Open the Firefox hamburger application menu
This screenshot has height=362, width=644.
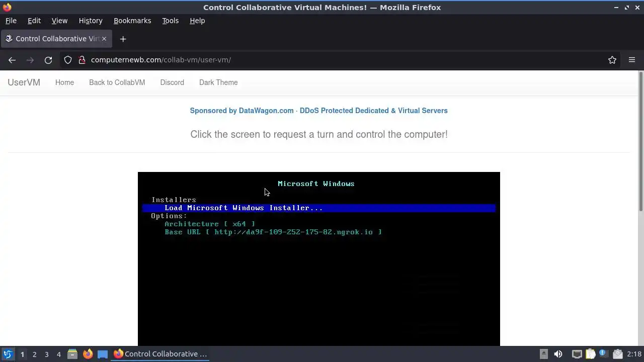click(632, 60)
